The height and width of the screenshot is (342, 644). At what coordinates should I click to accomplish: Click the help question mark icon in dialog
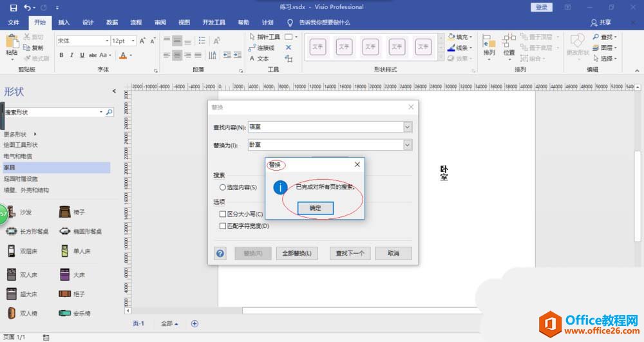(x=221, y=253)
